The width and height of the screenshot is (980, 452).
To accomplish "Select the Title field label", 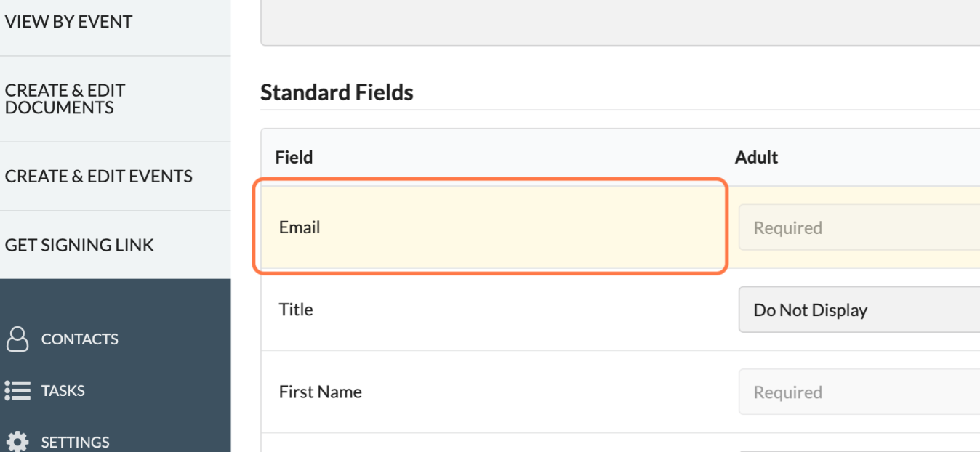I will [296, 310].
